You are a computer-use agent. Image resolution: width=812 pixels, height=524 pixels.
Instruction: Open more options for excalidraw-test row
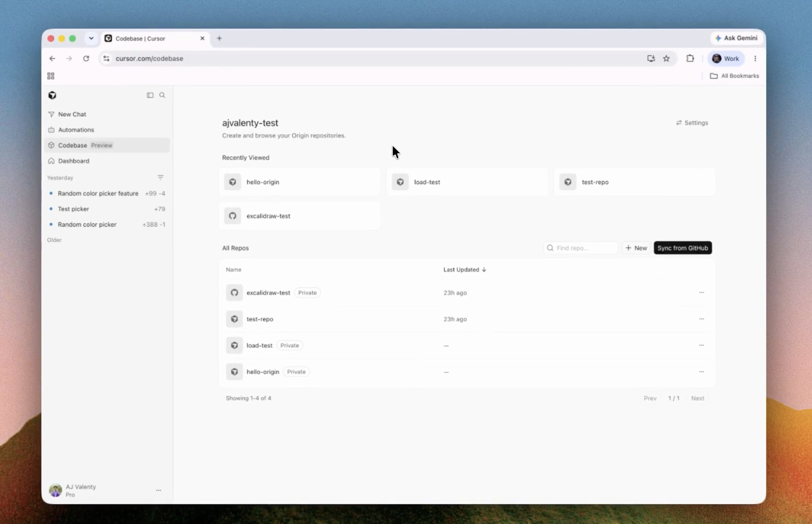pyautogui.click(x=701, y=293)
